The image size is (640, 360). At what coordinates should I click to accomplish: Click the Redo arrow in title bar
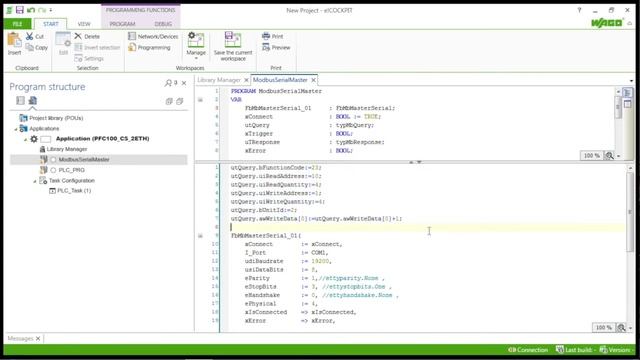pyautogui.click(x=42, y=10)
